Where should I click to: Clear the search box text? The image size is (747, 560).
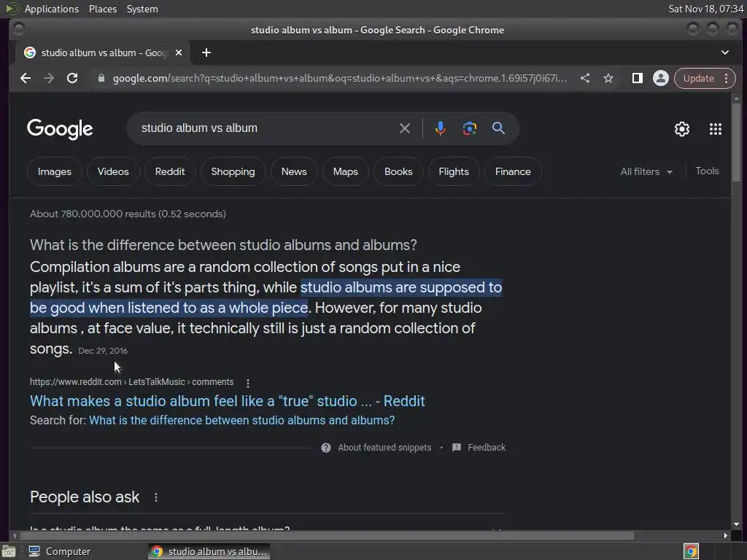(x=404, y=128)
